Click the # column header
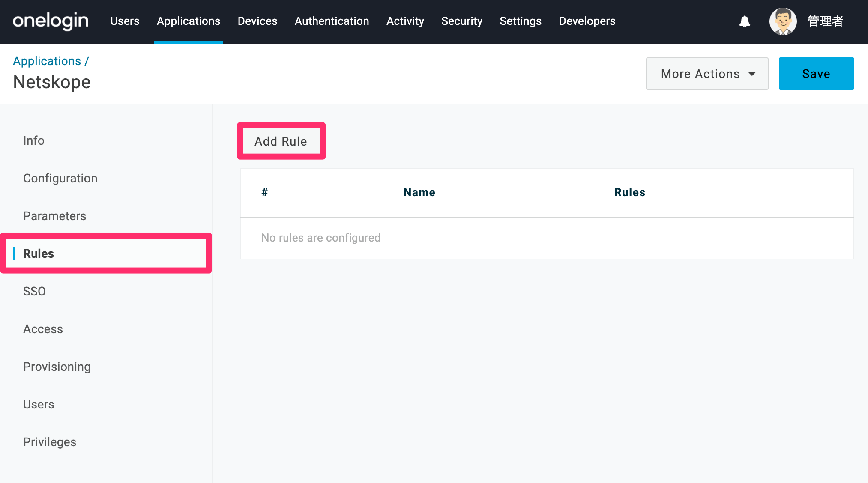868x483 pixels. (265, 192)
